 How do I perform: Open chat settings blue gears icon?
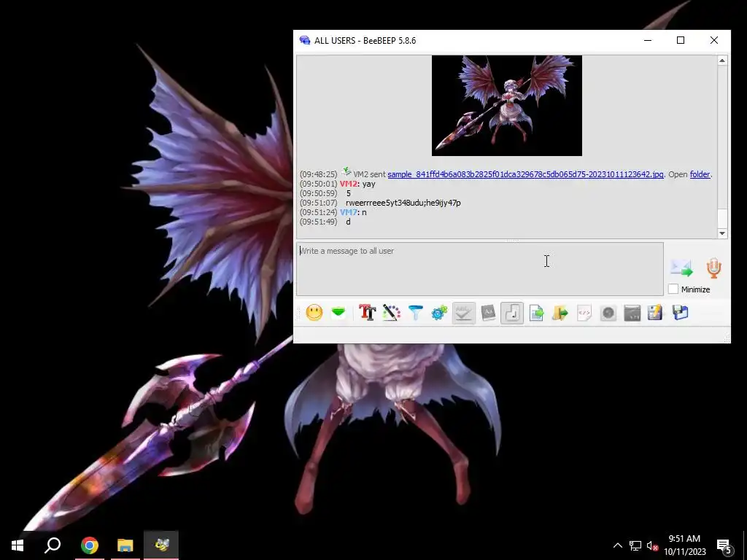click(x=439, y=313)
